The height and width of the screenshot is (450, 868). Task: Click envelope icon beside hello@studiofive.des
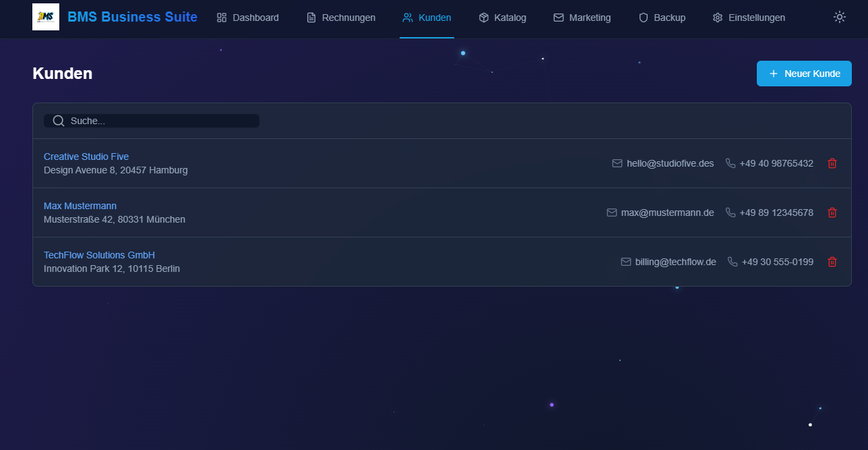[x=617, y=163]
